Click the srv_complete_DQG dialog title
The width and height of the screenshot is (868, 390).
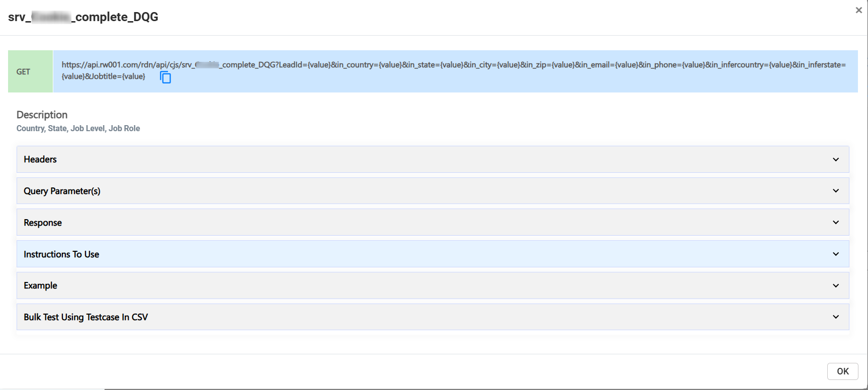click(83, 17)
